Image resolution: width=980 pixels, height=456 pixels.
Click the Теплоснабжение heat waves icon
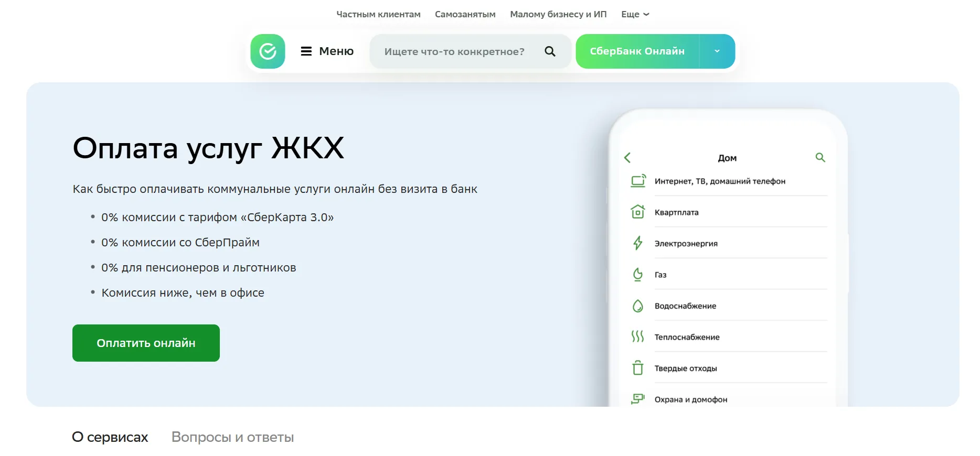pyautogui.click(x=637, y=336)
